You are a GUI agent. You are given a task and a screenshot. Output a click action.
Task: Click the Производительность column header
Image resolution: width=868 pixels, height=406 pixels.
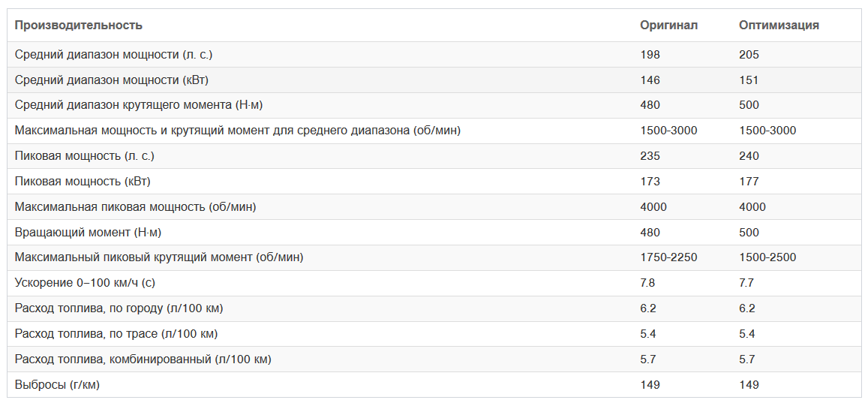click(x=79, y=26)
